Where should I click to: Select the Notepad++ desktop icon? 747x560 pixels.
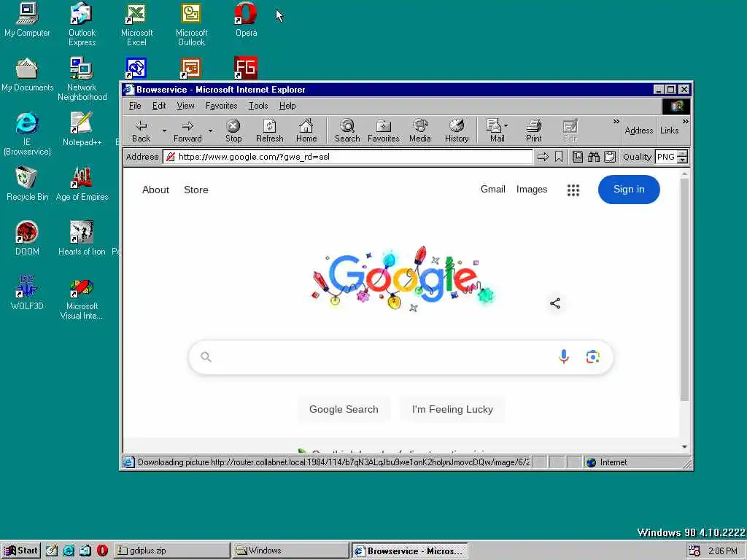pyautogui.click(x=82, y=129)
